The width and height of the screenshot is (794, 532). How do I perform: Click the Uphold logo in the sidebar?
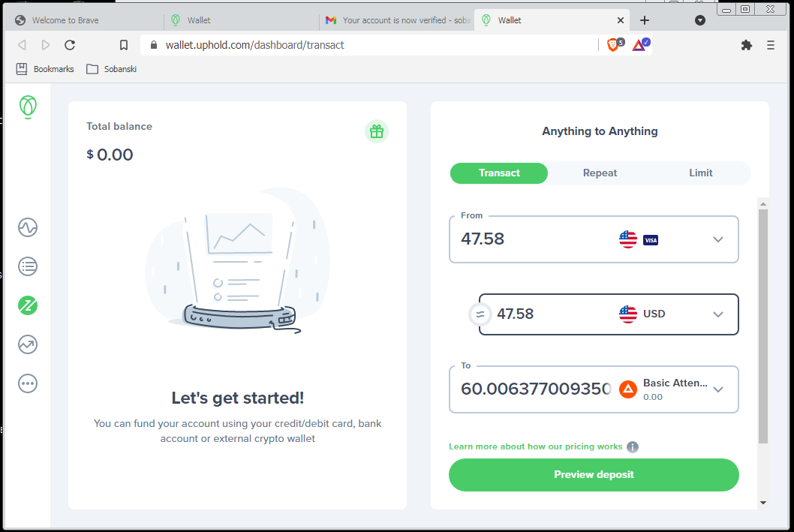point(28,107)
